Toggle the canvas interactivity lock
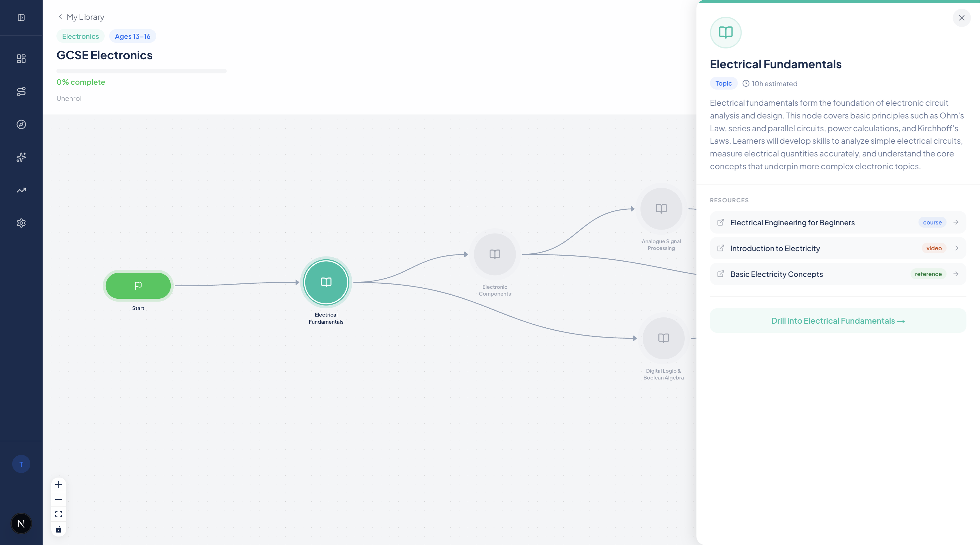Viewport: 980px width, 545px height. 59,529
